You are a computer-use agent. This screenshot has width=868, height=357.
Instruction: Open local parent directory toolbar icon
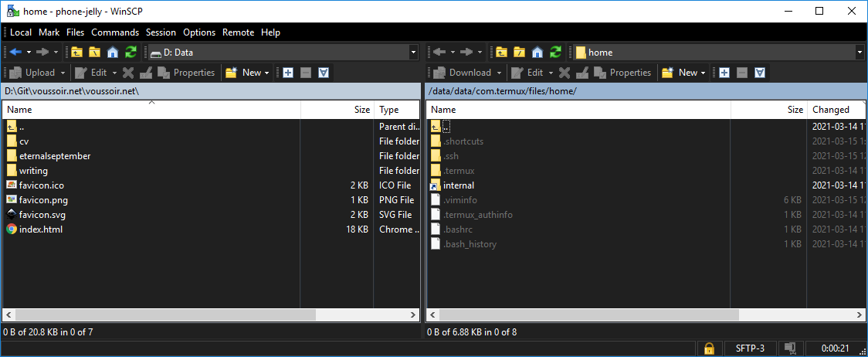pos(76,52)
